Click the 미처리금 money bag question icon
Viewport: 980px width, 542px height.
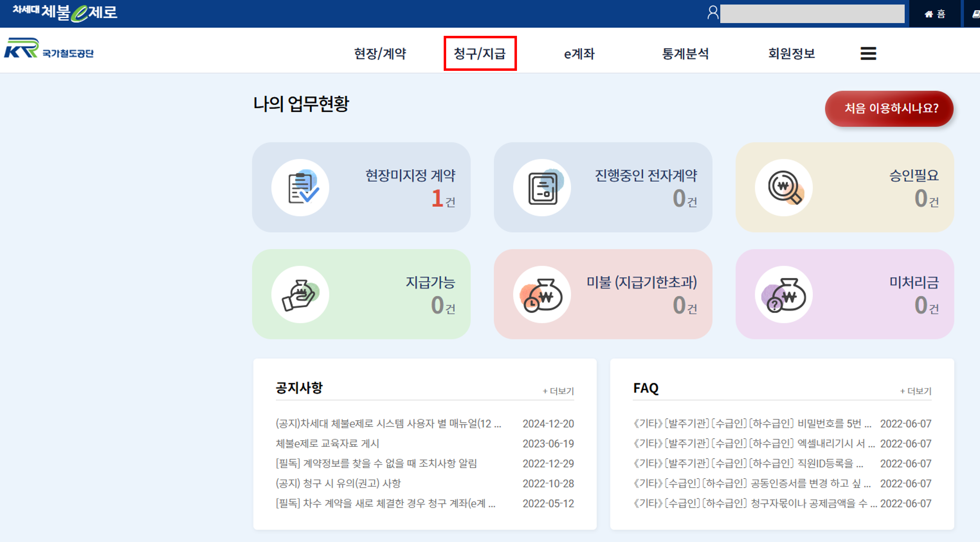coord(784,294)
